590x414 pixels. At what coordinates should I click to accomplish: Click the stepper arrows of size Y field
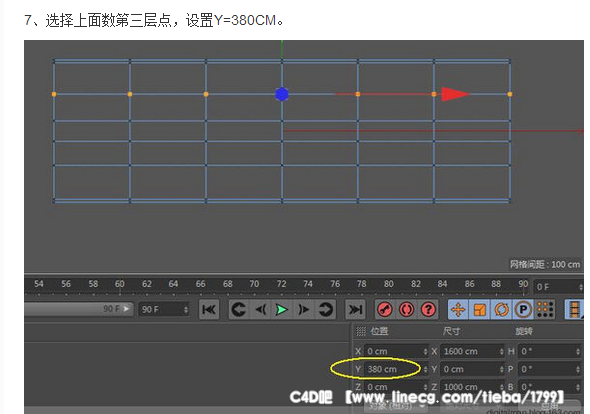pyautogui.click(x=502, y=369)
